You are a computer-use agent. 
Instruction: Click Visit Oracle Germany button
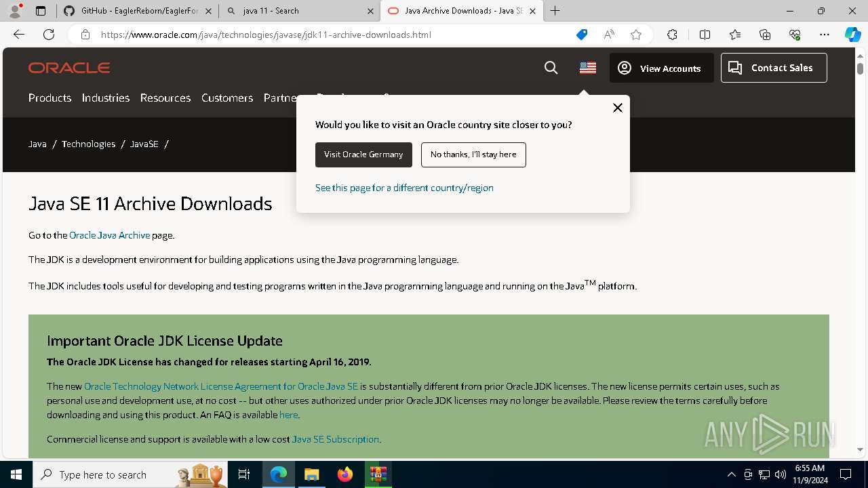click(363, 155)
